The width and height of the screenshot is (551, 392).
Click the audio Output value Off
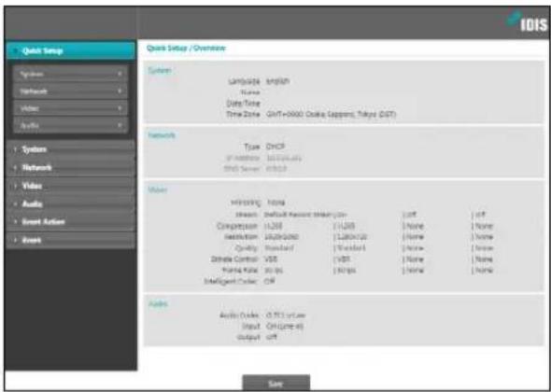tap(271, 337)
